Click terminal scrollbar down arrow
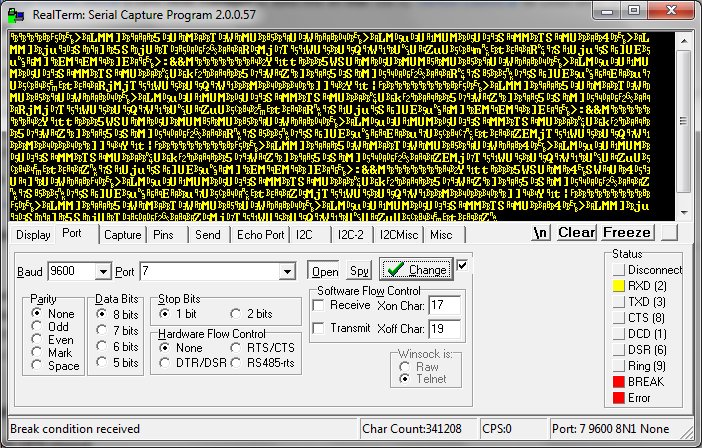The height and width of the screenshot is (448, 702). click(684, 213)
